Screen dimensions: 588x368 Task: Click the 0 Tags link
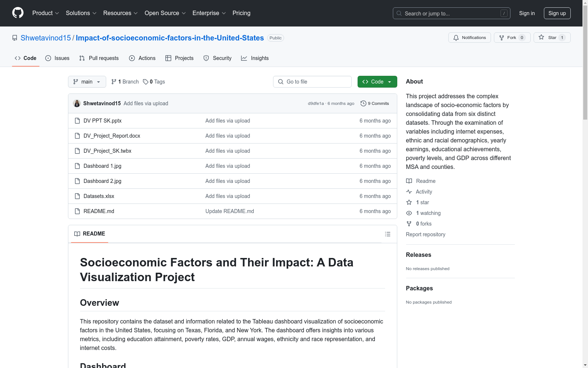tap(154, 82)
